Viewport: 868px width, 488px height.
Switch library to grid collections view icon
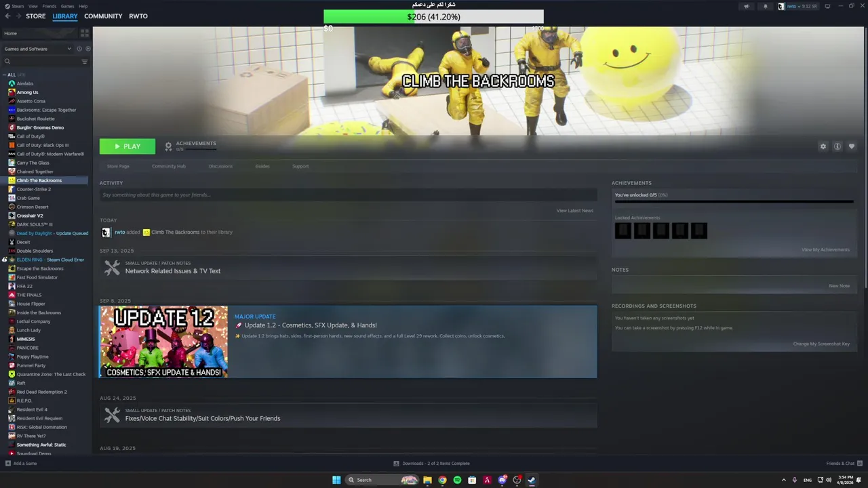85,33
